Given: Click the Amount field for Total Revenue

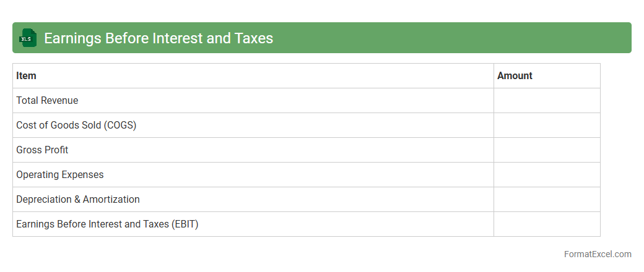Looking at the screenshot, I should (547, 100).
